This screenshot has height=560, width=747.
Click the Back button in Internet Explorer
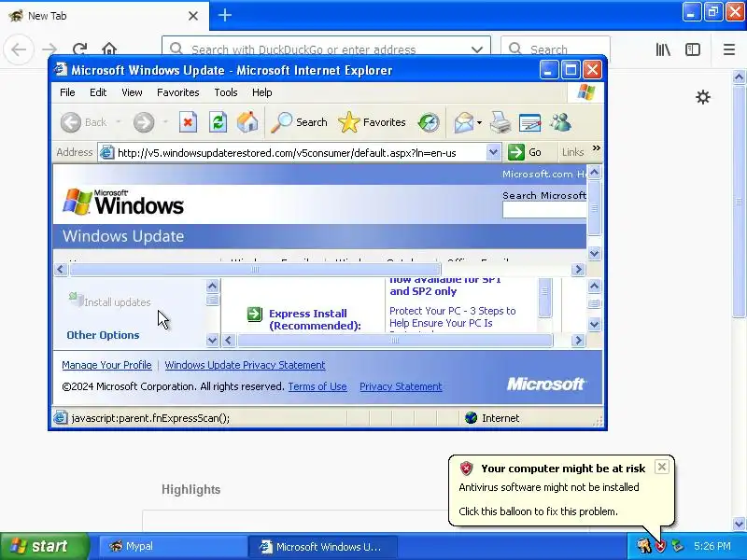[83, 122]
